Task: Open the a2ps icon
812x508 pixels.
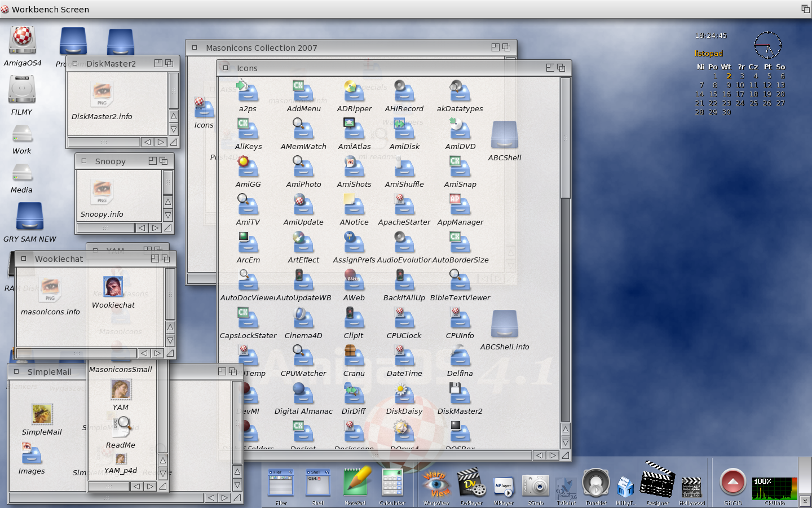Action: 247,91
